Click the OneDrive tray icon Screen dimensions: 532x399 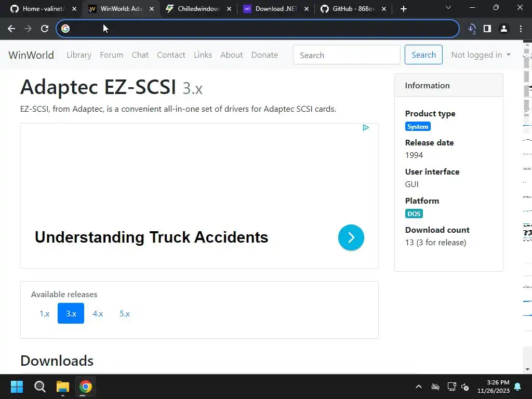(x=435, y=387)
